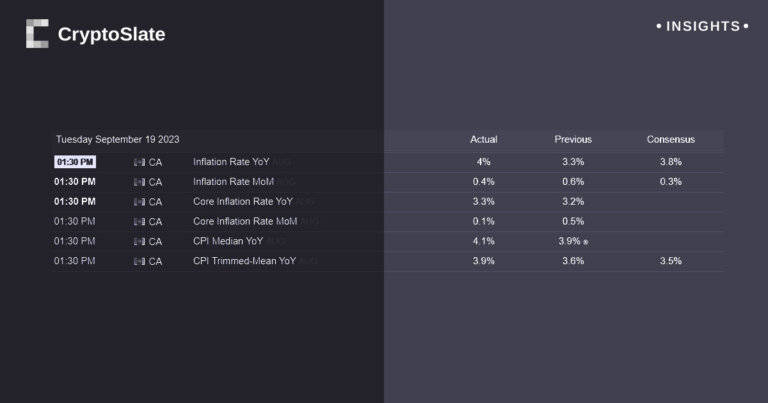Click the Canada flag beside Core Inflation Rate YoY
The image size is (768, 403).
click(139, 201)
